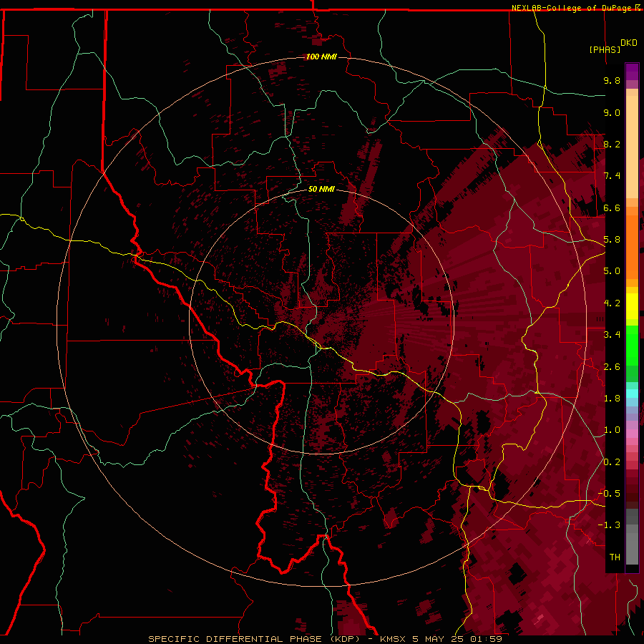Viewport: 644px width, 644px height.
Task: Click the 100 NMI range ring label
Action: 321,57
